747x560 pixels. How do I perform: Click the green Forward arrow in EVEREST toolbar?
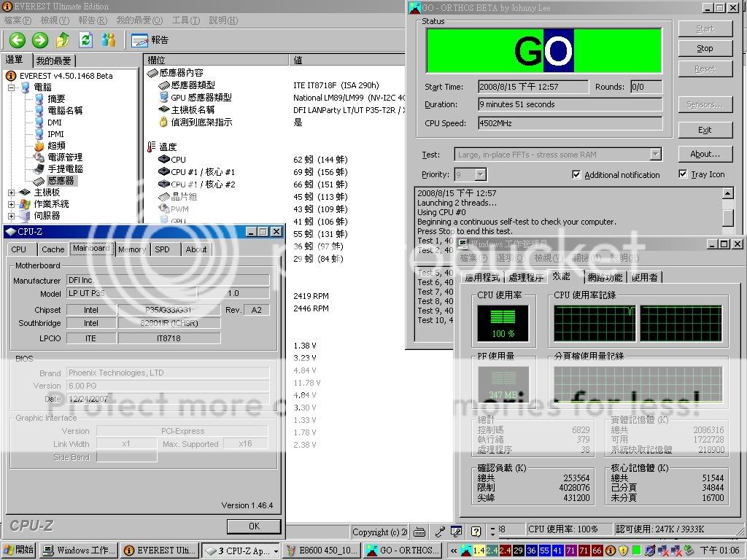point(40,40)
